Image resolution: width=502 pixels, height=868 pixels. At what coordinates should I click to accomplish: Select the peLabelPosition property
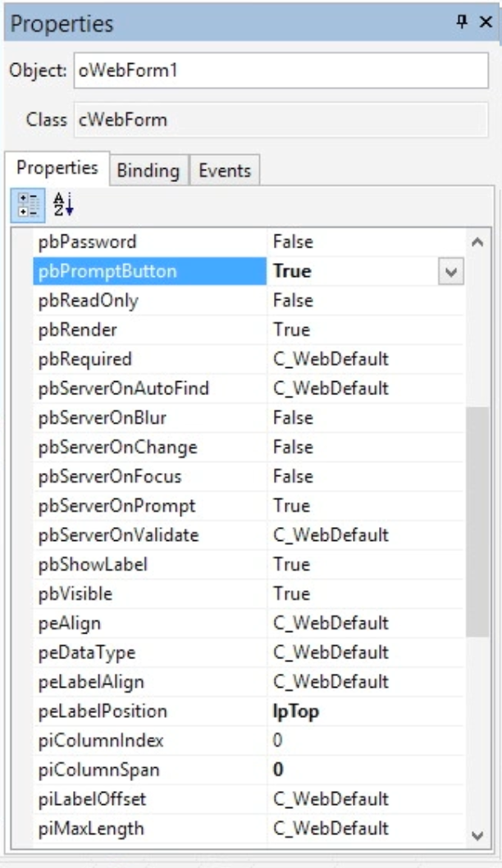point(103,711)
